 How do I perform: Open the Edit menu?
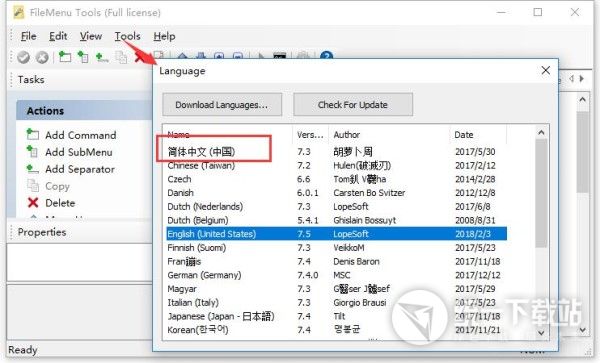[x=58, y=36]
